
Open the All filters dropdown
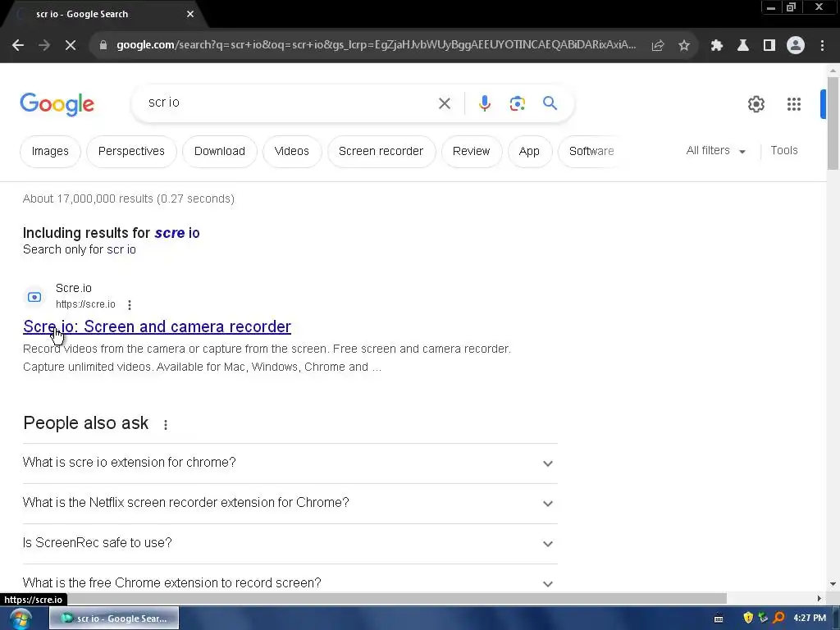[715, 151]
